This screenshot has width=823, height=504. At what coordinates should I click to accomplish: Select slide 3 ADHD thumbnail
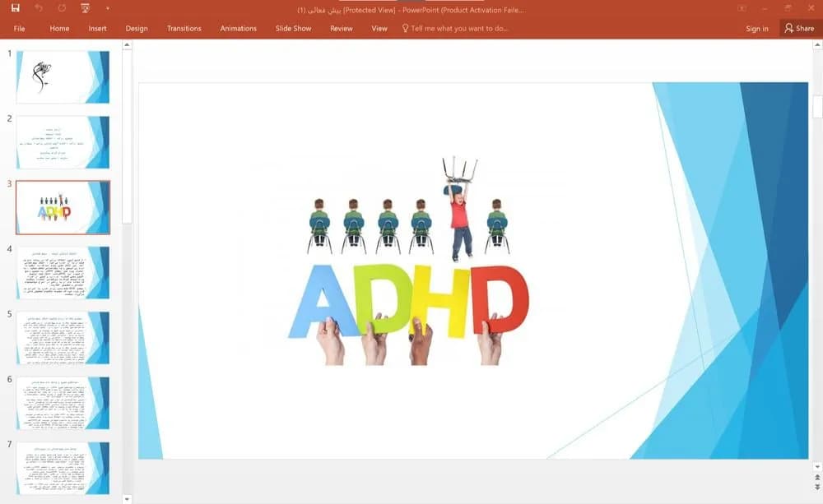(x=63, y=207)
